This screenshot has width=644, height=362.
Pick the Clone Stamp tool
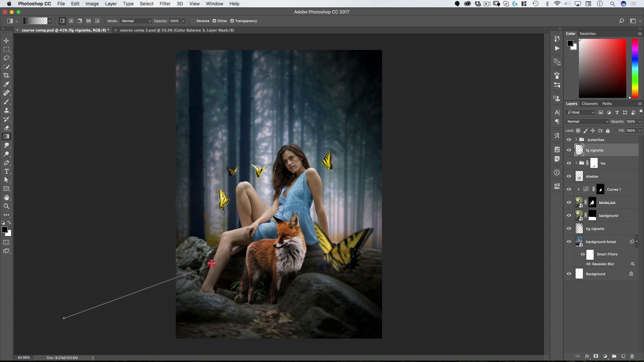6,111
